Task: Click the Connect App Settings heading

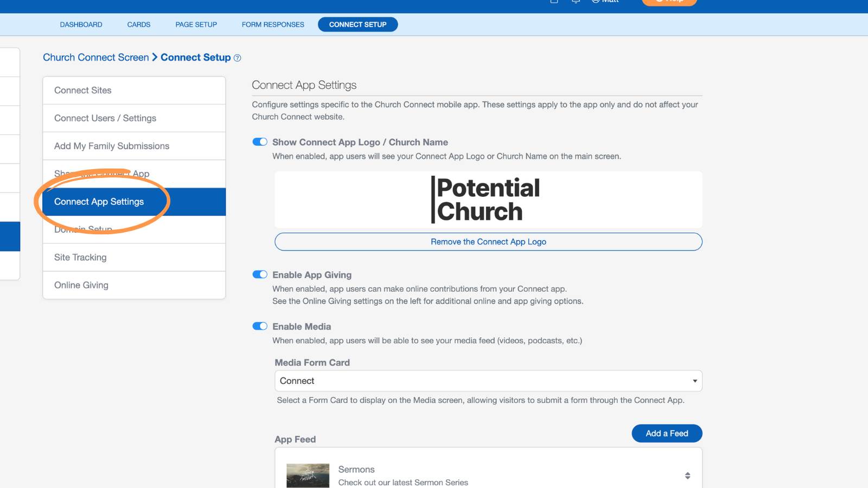Action: point(304,85)
